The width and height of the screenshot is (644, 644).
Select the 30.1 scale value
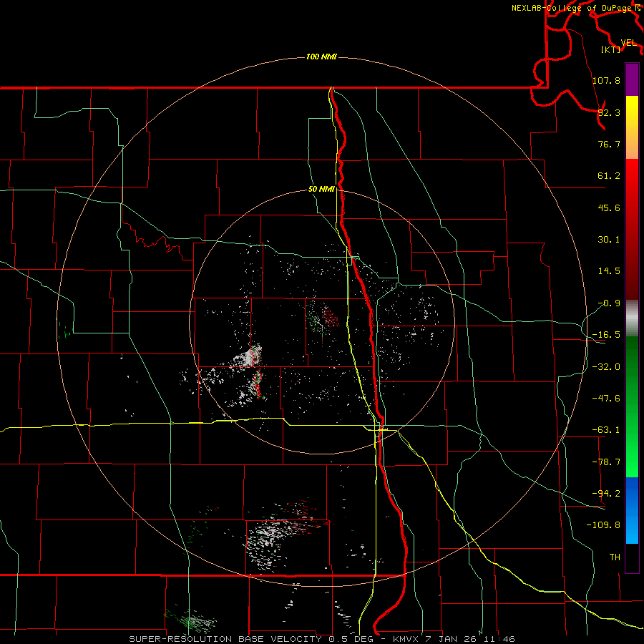click(x=609, y=239)
